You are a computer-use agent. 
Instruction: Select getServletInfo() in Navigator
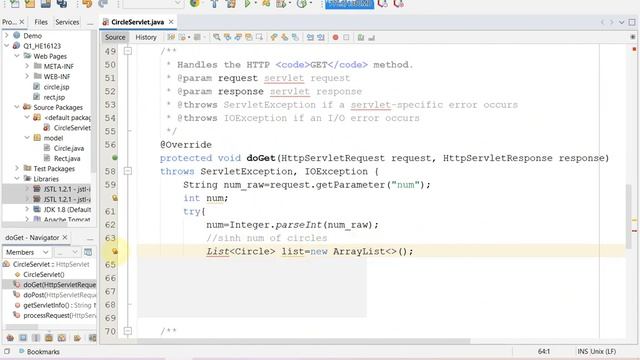click(60, 305)
